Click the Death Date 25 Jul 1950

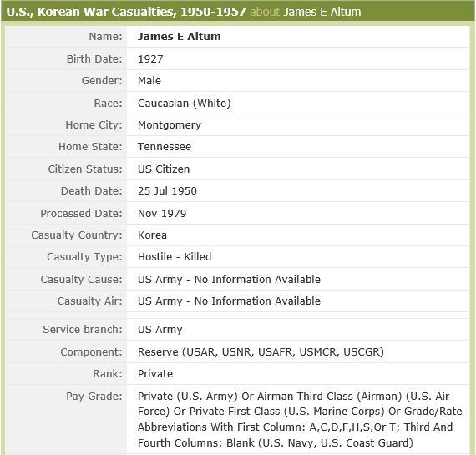167,191
